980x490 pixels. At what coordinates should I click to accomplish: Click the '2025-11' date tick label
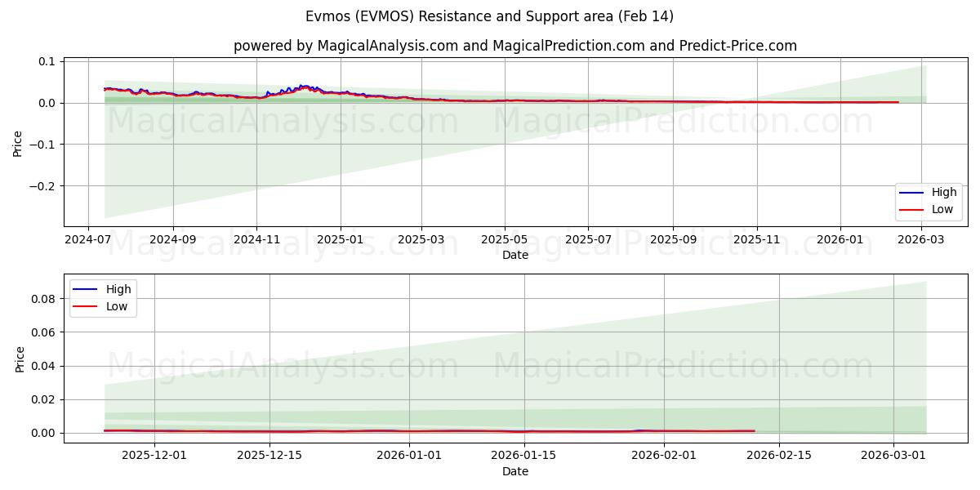(756, 240)
